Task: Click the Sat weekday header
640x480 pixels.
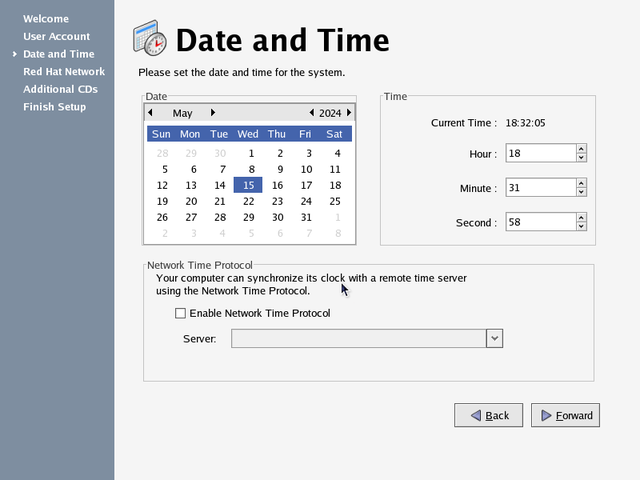Action: click(x=334, y=134)
